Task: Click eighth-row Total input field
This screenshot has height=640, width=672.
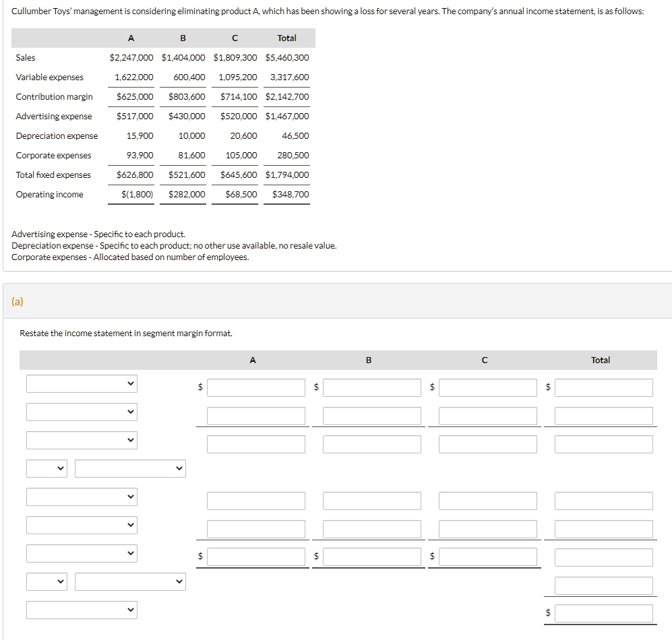Action: 604,585
